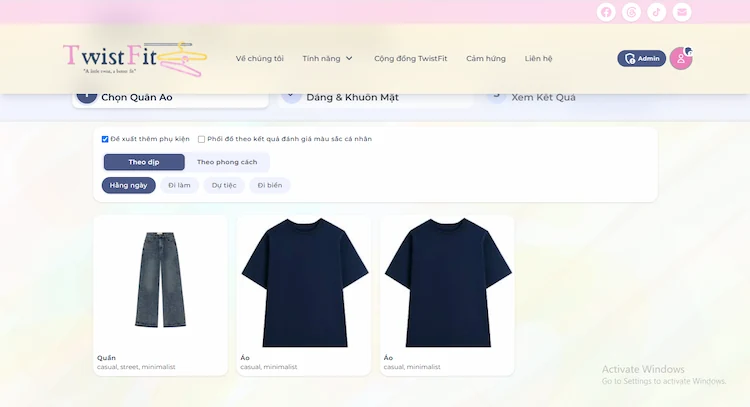
Task: Select the last navy Áo t-shirt card
Action: pos(447,295)
